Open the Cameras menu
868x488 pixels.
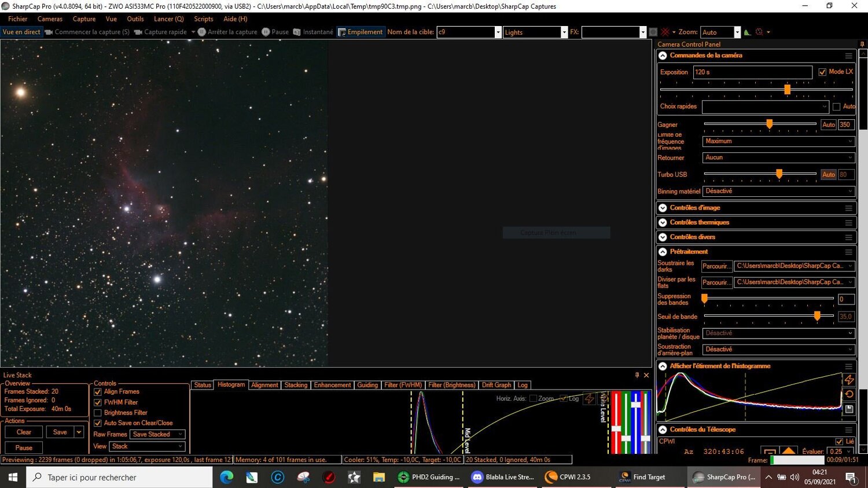[50, 19]
